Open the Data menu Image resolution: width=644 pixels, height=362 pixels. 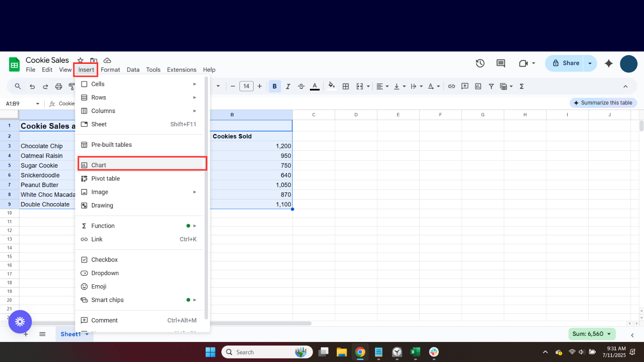pos(133,70)
